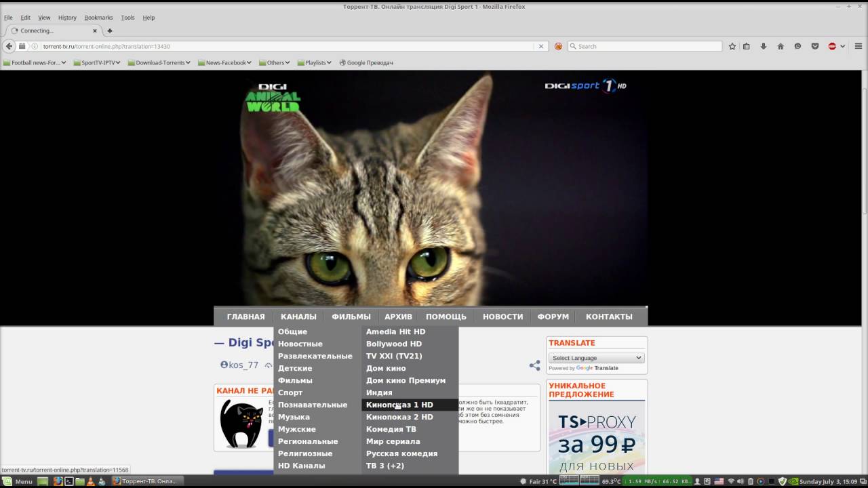Open the volume speaker tray icon

[741, 481]
